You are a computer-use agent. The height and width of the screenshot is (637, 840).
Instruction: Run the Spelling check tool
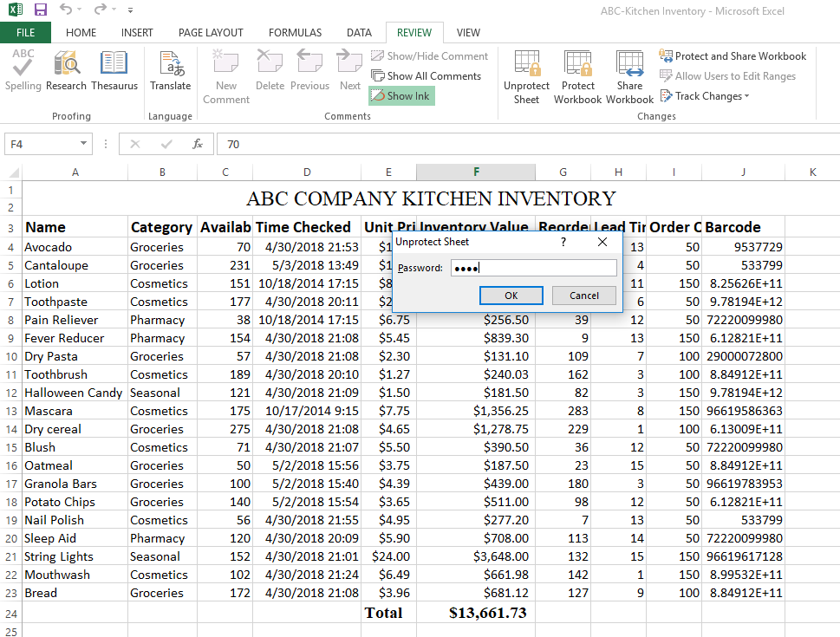[23, 70]
